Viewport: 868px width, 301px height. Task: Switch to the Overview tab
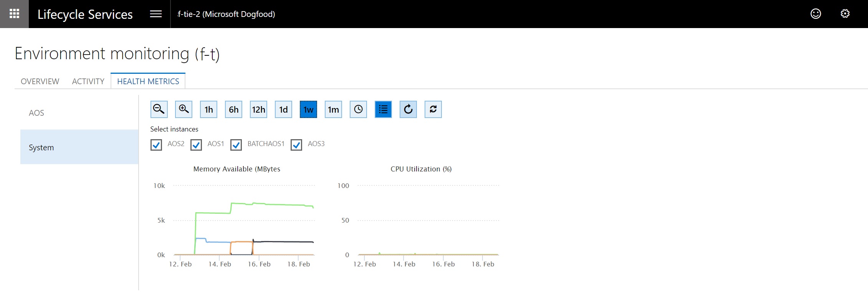[40, 81]
